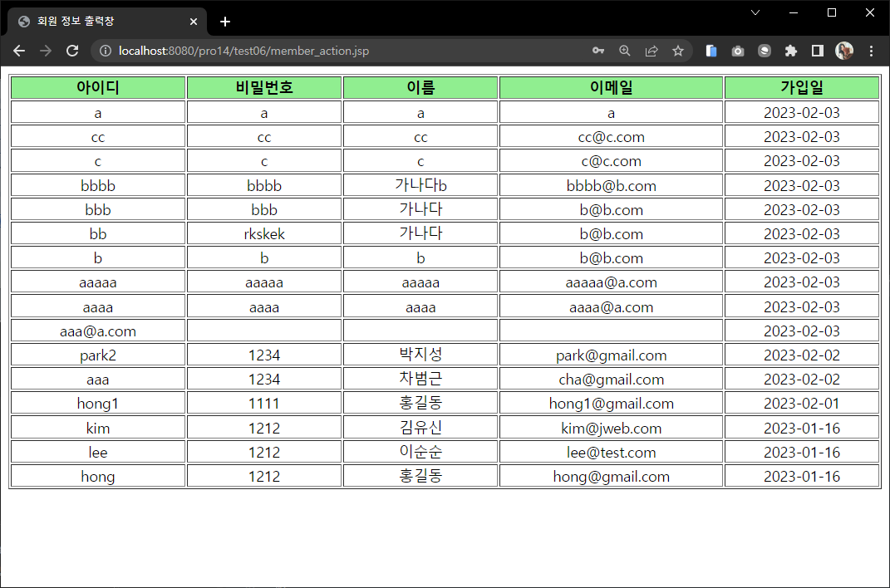Open a new tab with plus button
Viewport: 890px width, 588px height.
click(x=225, y=22)
